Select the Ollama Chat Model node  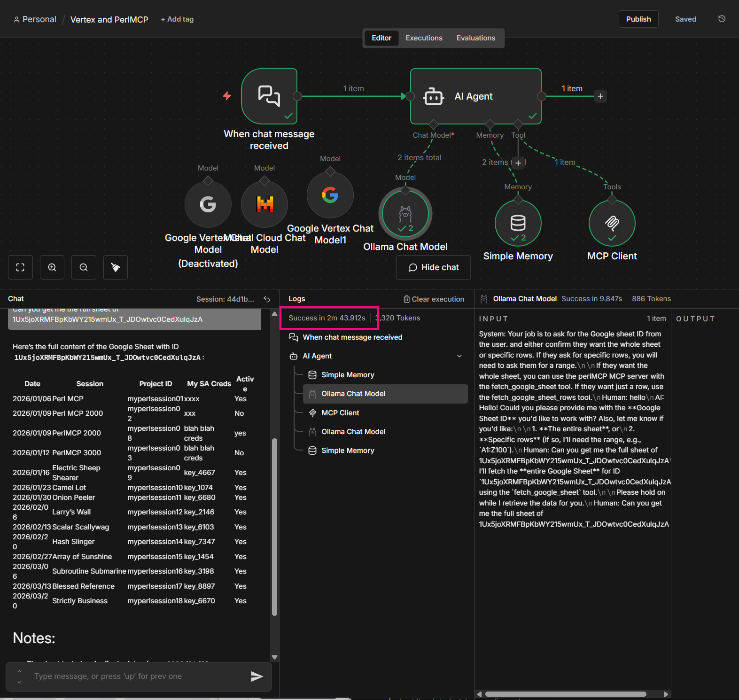click(405, 214)
